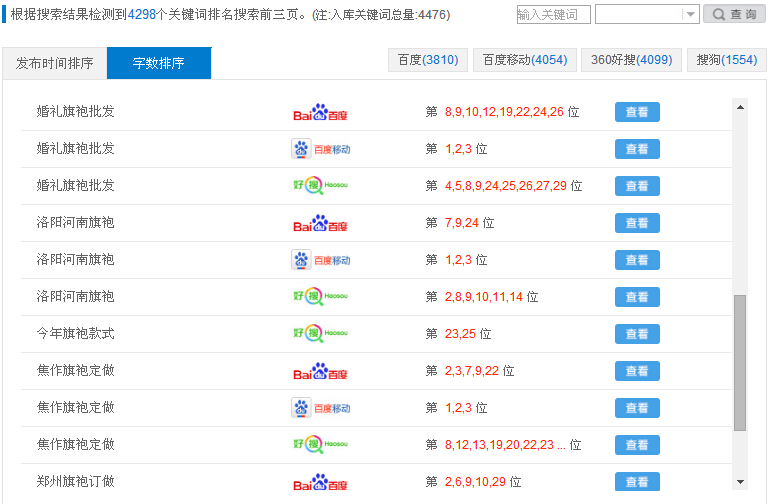Click the scrollbar down arrow

coord(740,482)
